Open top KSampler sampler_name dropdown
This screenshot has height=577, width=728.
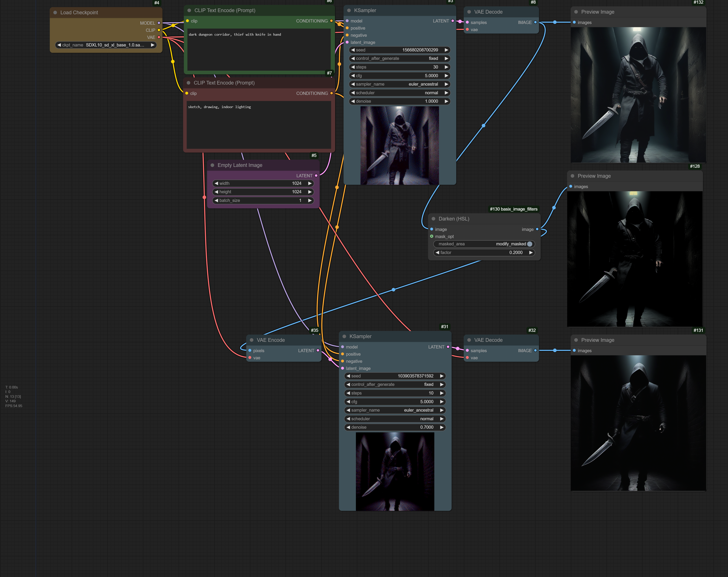click(x=400, y=84)
